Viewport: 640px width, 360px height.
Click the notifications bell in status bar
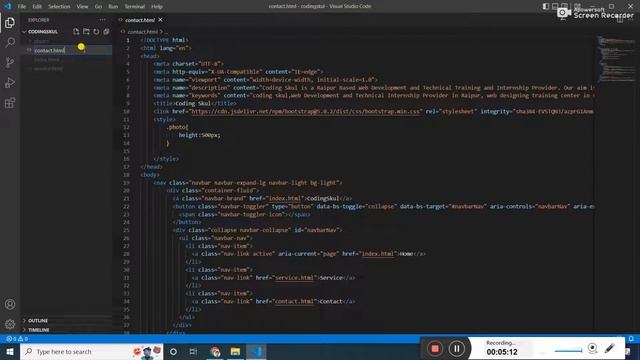click(631, 339)
